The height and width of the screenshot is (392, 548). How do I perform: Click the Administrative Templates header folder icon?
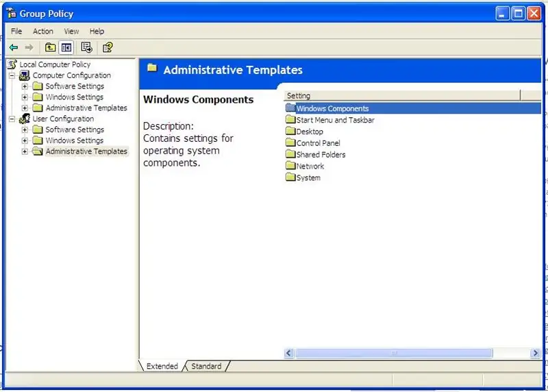point(152,68)
